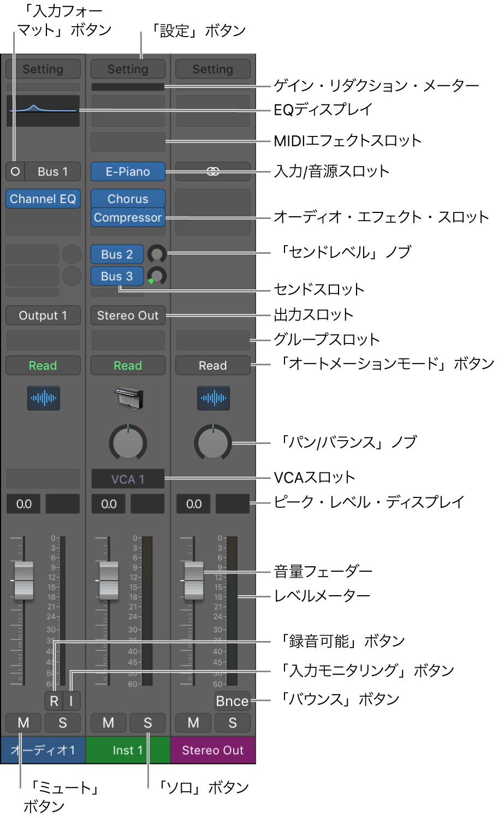Mute the Inst 1 channel
The image size is (504, 818).
(x=109, y=723)
